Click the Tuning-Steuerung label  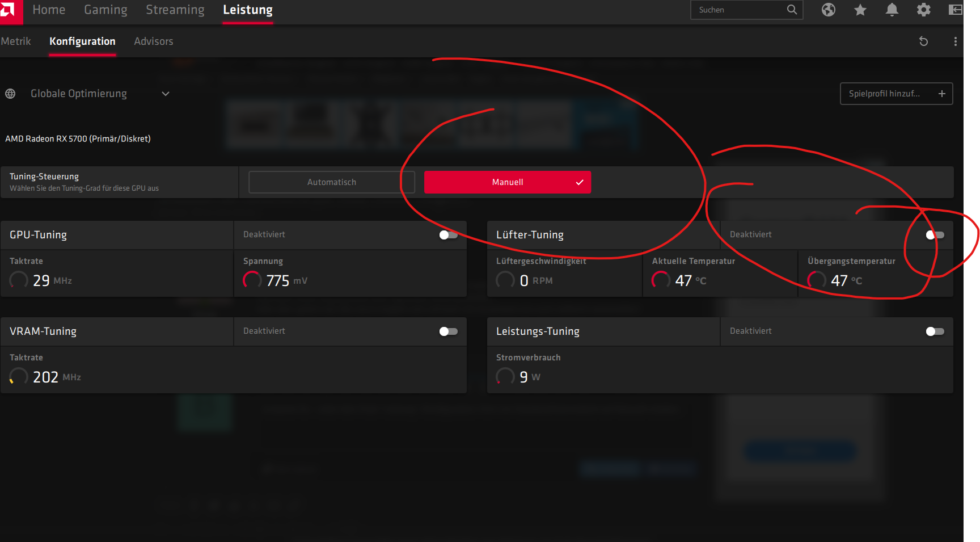[x=44, y=177]
